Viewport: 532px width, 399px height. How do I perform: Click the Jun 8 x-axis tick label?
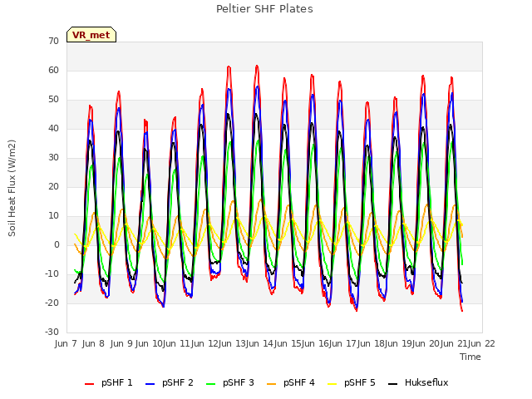pos(93,343)
